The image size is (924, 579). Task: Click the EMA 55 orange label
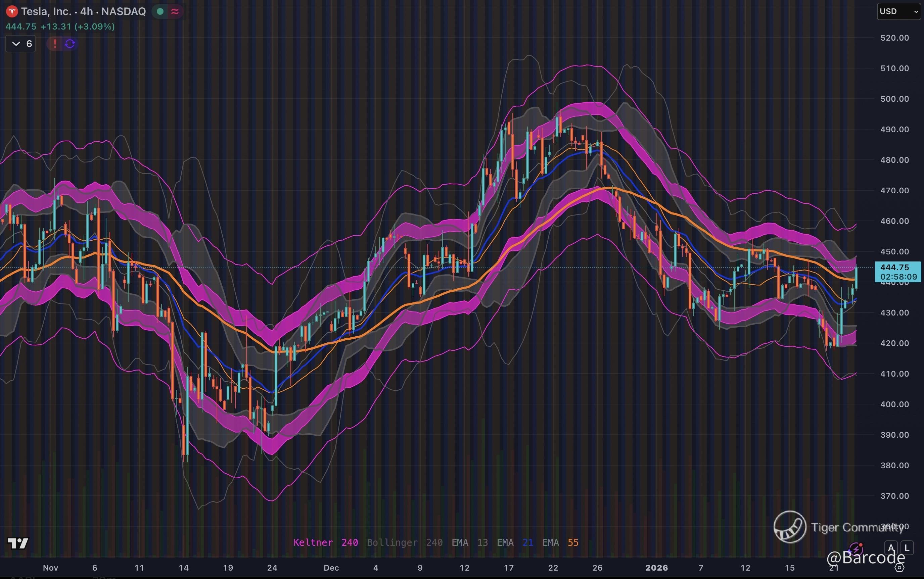click(x=560, y=542)
